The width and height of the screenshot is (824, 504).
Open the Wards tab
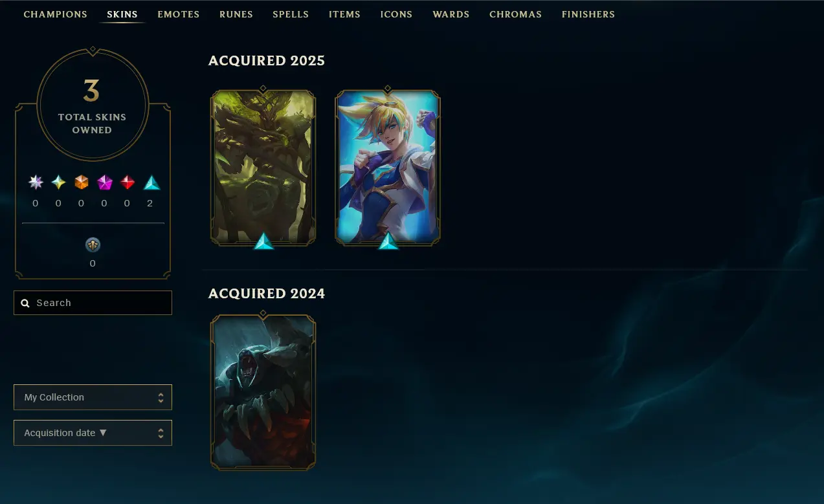pyautogui.click(x=451, y=14)
